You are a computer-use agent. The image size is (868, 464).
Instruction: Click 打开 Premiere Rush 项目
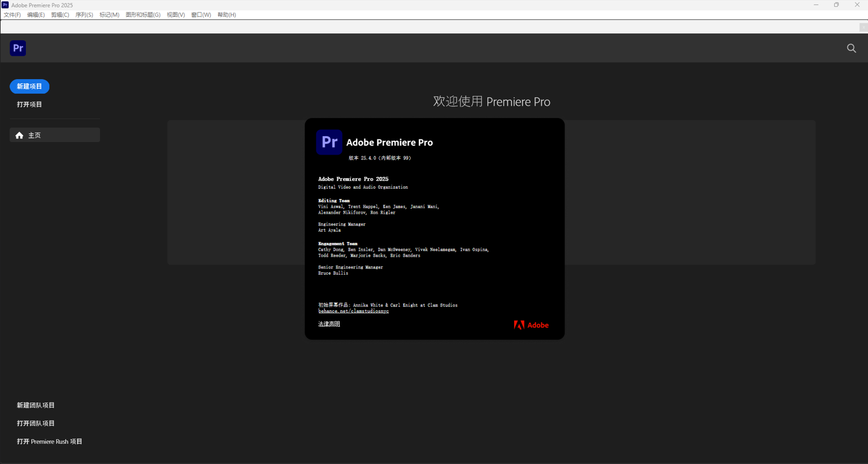50,441
